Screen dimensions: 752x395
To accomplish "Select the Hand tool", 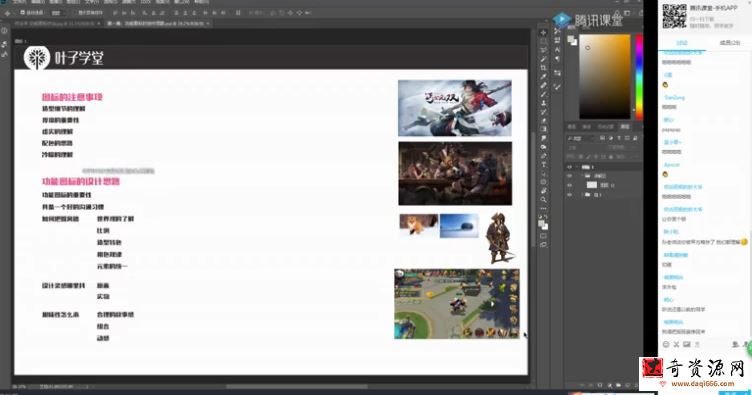I will click(543, 191).
